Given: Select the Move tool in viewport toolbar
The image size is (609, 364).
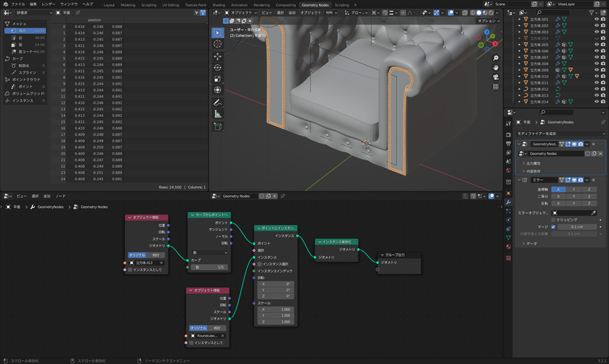Looking at the screenshot, I should [217, 56].
